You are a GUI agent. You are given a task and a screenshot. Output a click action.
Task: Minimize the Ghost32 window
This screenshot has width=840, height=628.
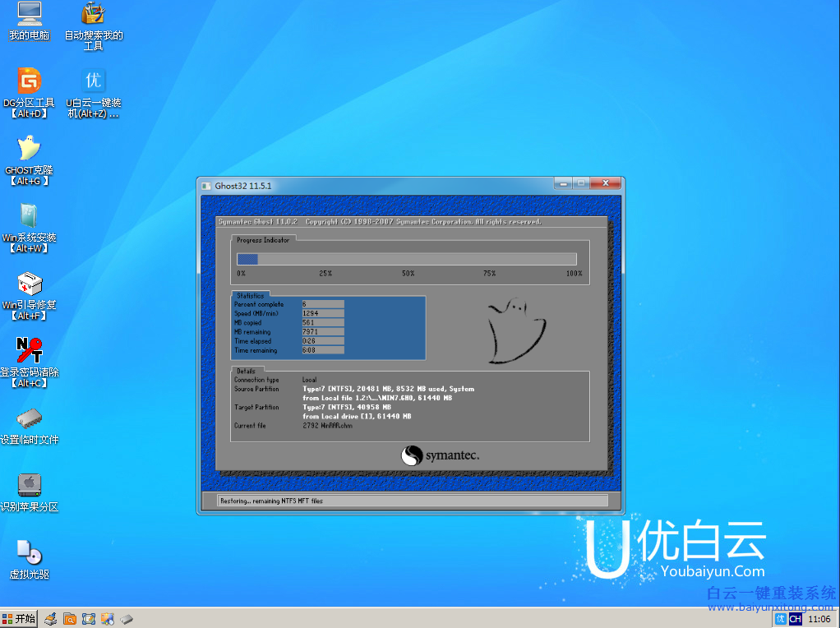click(562, 182)
